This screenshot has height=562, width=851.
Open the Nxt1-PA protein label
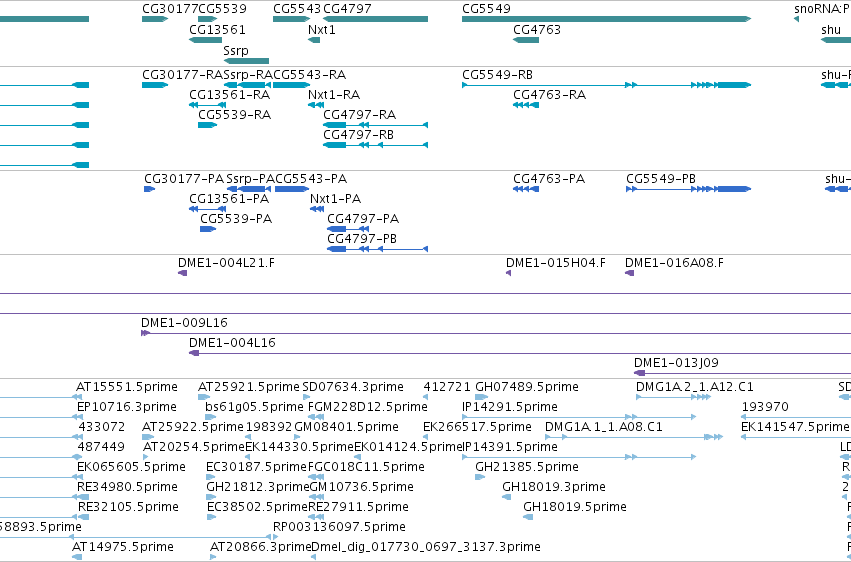coord(335,199)
